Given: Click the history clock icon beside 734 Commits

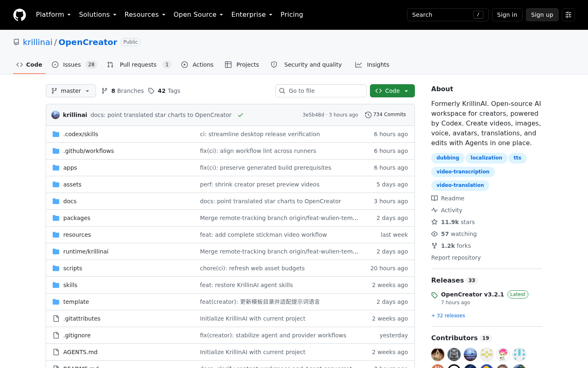Looking at the screenshot, I should coord(368,115).
